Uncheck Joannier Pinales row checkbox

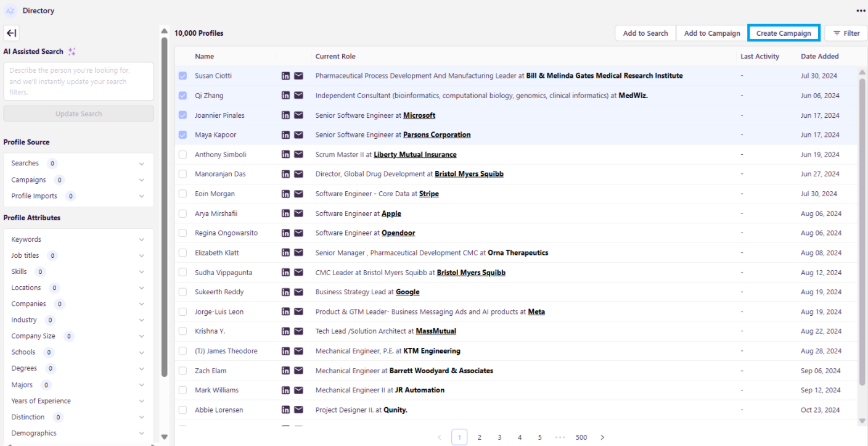tap(182, 115)
